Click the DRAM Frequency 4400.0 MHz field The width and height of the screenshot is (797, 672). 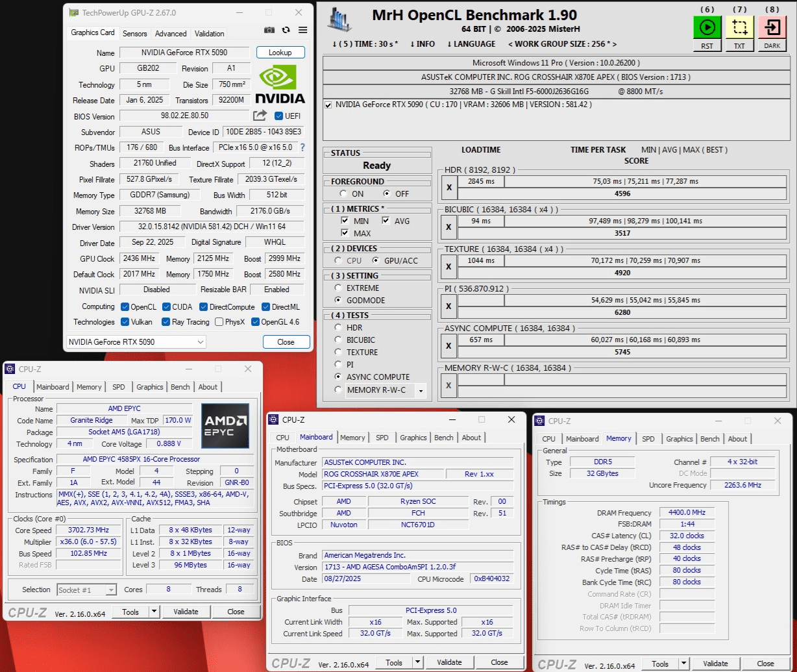pos(687,512)
